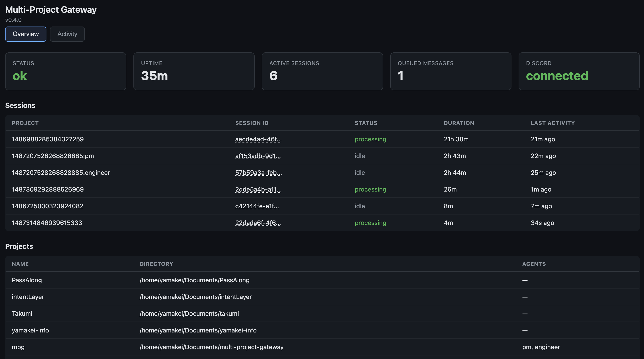Click the Active Sessions card
The height and width of the screenshot is (359, 644).
[x=322, y=71]
